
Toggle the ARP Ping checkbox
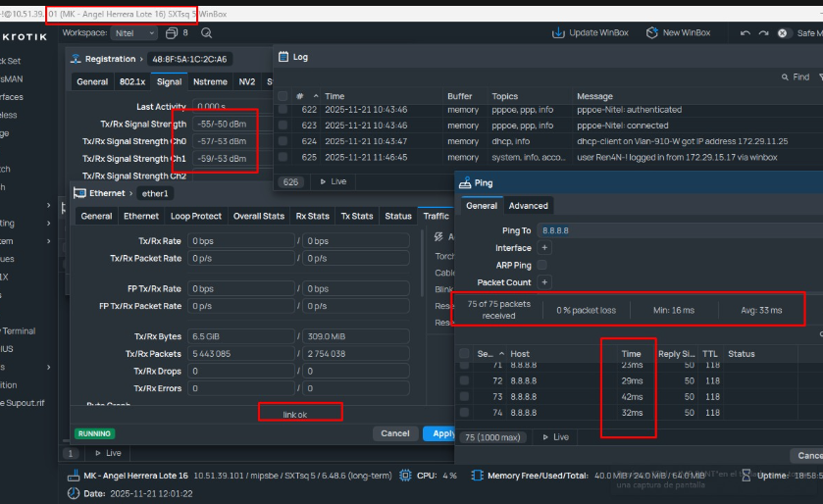(x=542, y=265)
